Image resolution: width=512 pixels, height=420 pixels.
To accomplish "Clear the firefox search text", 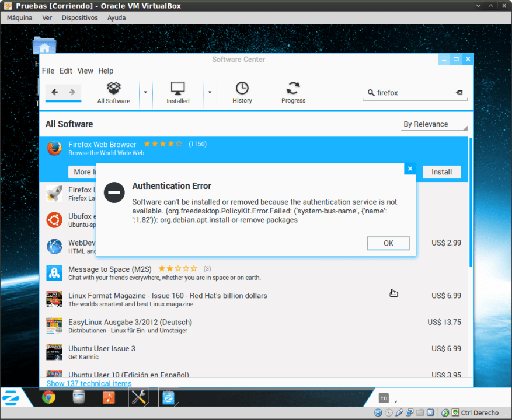I will (459, 93).
